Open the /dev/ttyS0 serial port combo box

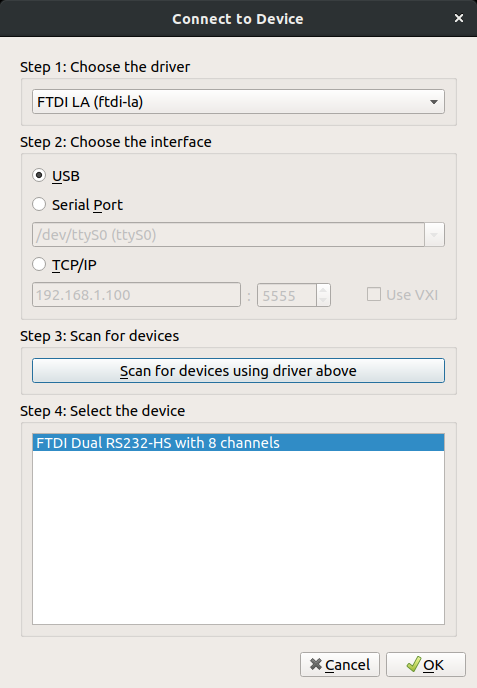coord(238,235)
